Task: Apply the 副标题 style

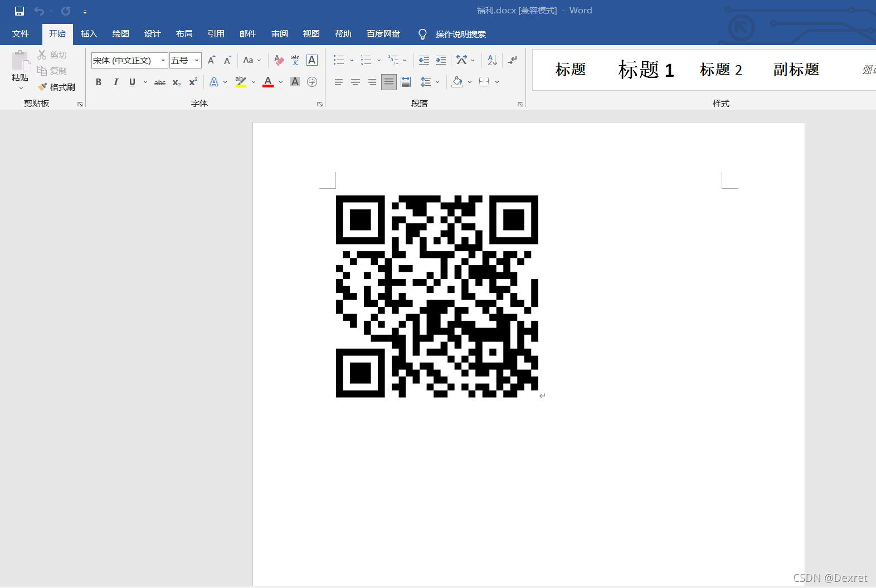Action: 796,70
